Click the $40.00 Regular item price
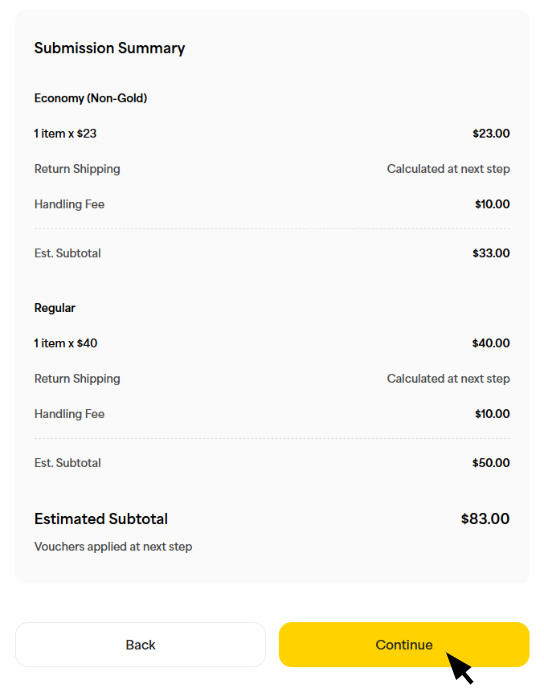The image size is (544, 691). [491, 343]
